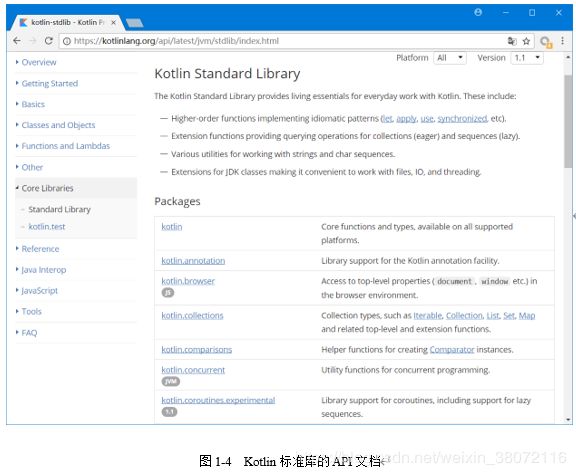Click the site info icon in address bar
Image resolution: width=576 pixels, height=476 pixels.
[x=67, y=41]
